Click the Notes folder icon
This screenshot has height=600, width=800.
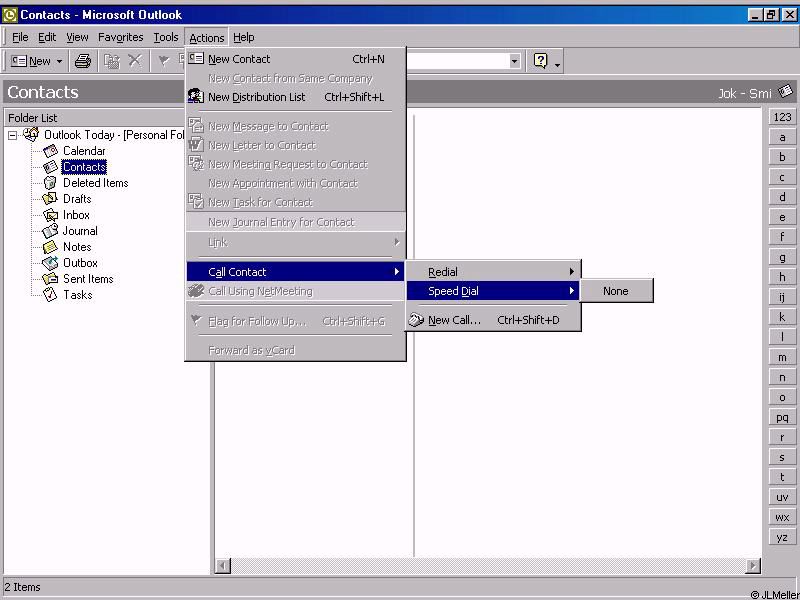pos(51,247)
